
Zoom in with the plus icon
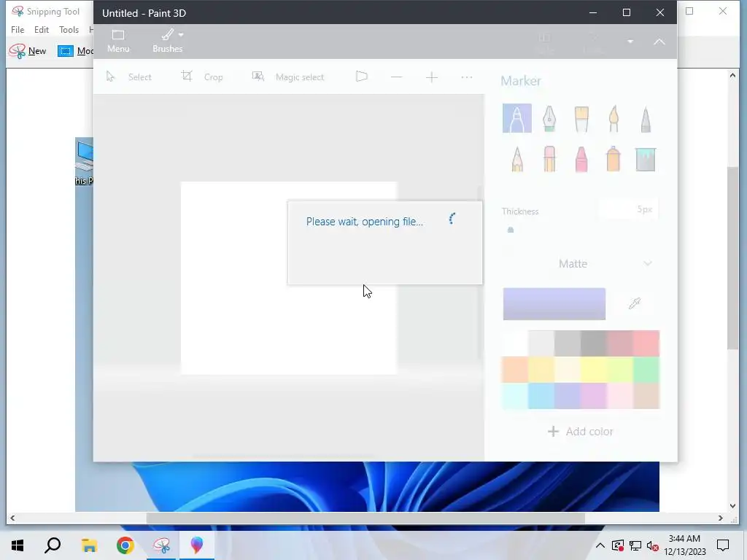[x=432, y=77]
